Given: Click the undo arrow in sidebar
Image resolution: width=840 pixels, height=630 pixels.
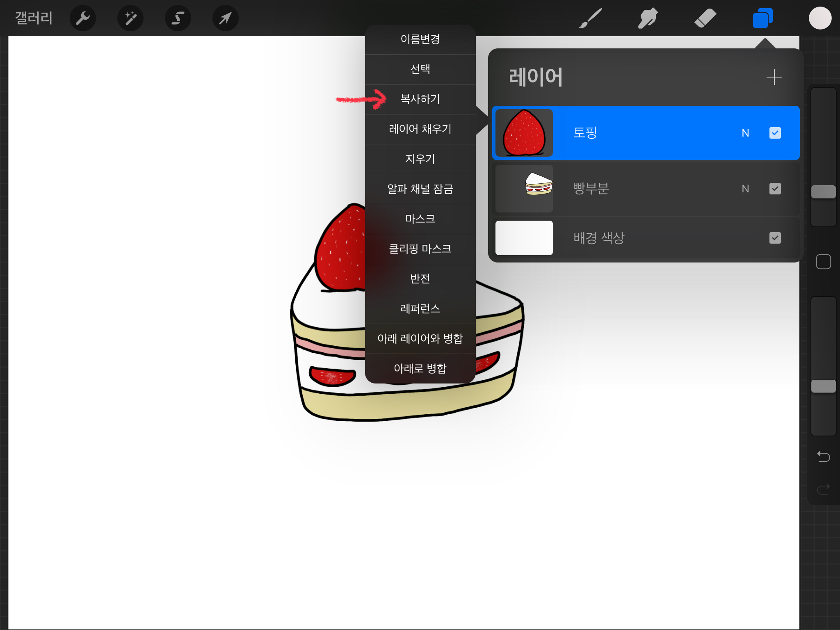Looking at the screenshot, I should [823, 456].
